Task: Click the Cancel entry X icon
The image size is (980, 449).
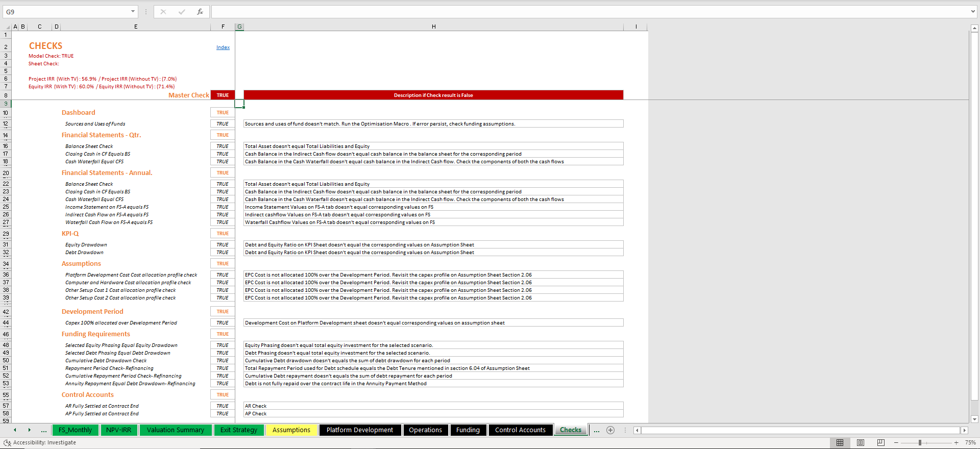Action: point(163,12)
